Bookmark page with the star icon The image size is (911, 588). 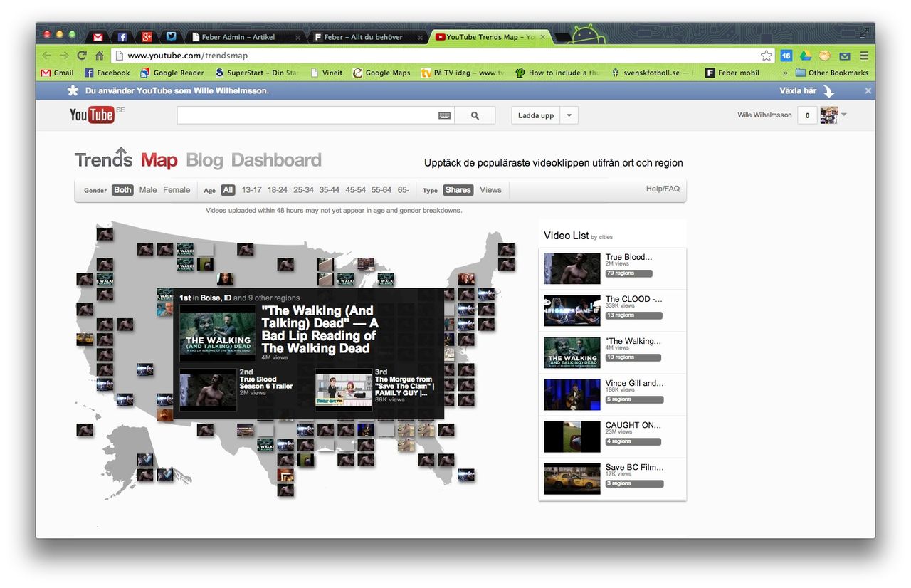767,56
